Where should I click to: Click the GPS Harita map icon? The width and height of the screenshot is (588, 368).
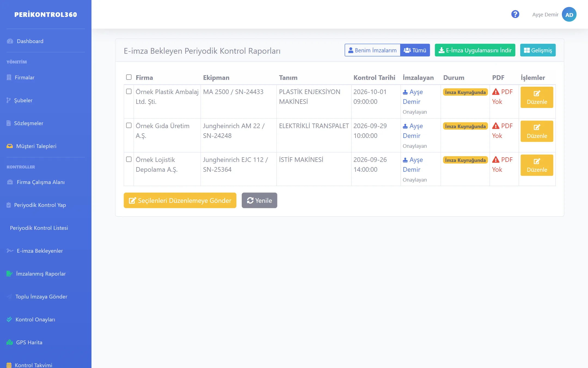[10, 342]
